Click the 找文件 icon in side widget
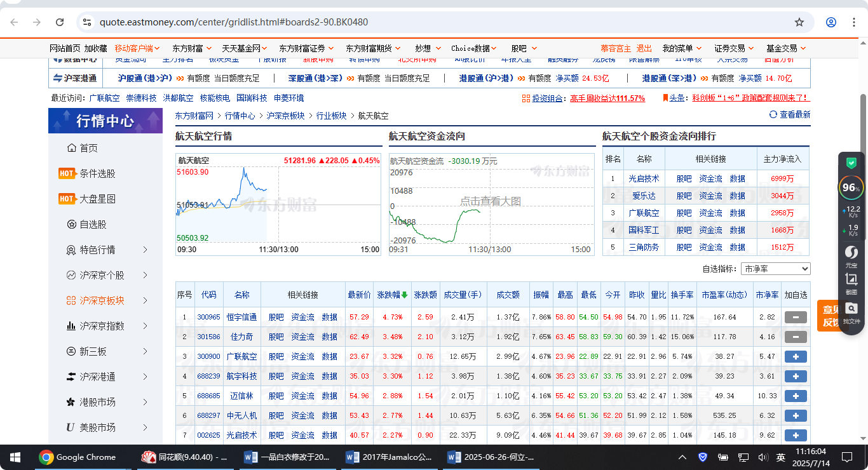The image size is (868, 470). 851,312
